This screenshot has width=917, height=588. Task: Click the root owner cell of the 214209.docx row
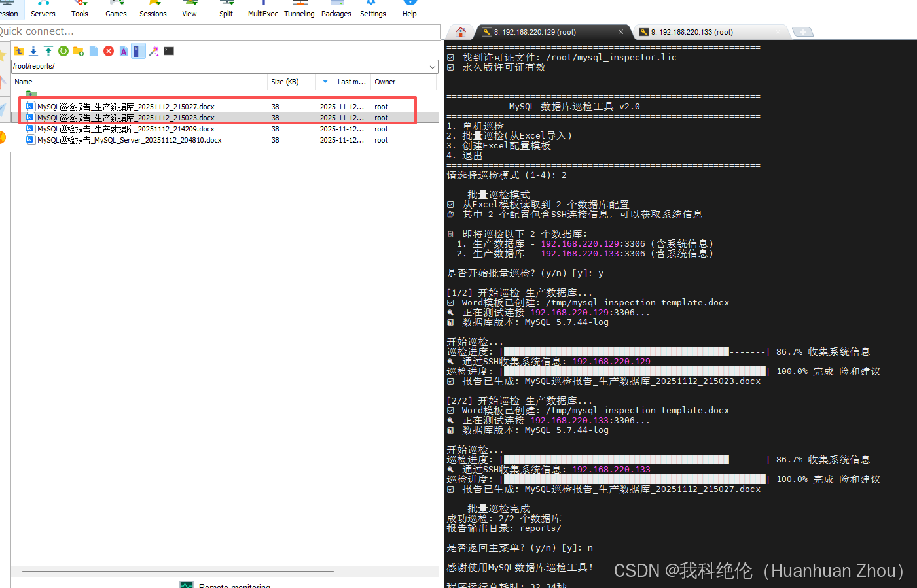tap(381, 129)
